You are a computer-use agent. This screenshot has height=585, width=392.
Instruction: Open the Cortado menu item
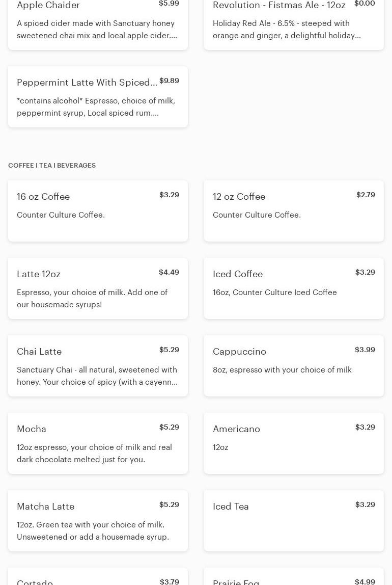pyautogui.click(x=98, y=578)
